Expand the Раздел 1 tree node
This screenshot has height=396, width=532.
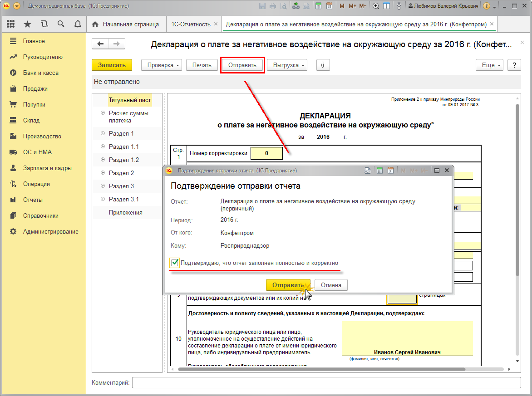tap(103, 134)
